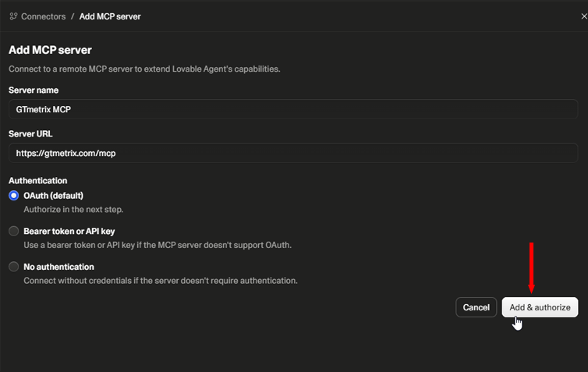Select the No authentication radio button
588x372 pixels.
14,267
